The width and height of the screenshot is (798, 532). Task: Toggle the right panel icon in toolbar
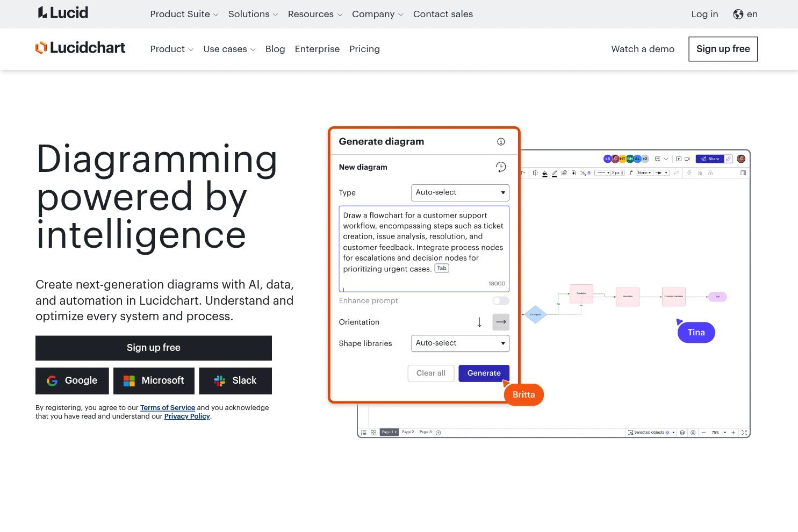(x=743, y=173)
